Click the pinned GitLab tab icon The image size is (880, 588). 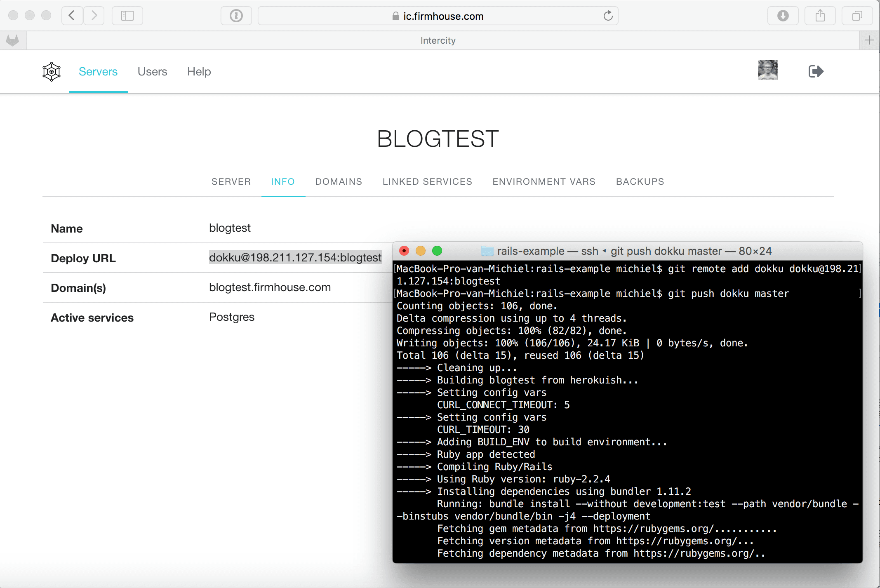click(x=13, y=40)
